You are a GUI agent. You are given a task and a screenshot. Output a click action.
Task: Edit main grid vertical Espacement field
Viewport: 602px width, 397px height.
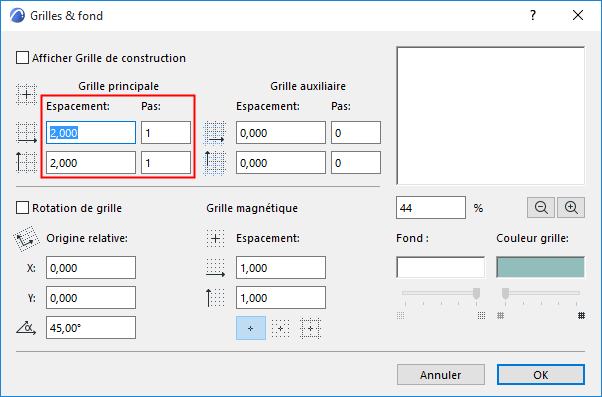click(91, 163)
